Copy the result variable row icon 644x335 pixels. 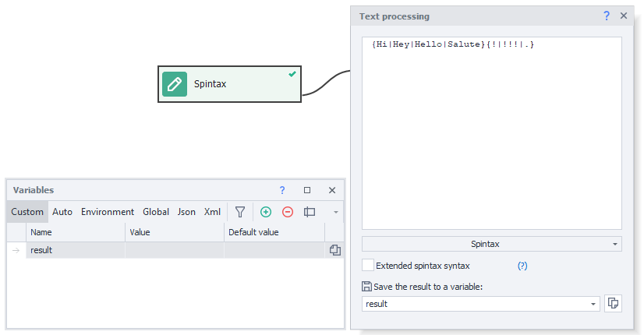[x=335, y=250]
